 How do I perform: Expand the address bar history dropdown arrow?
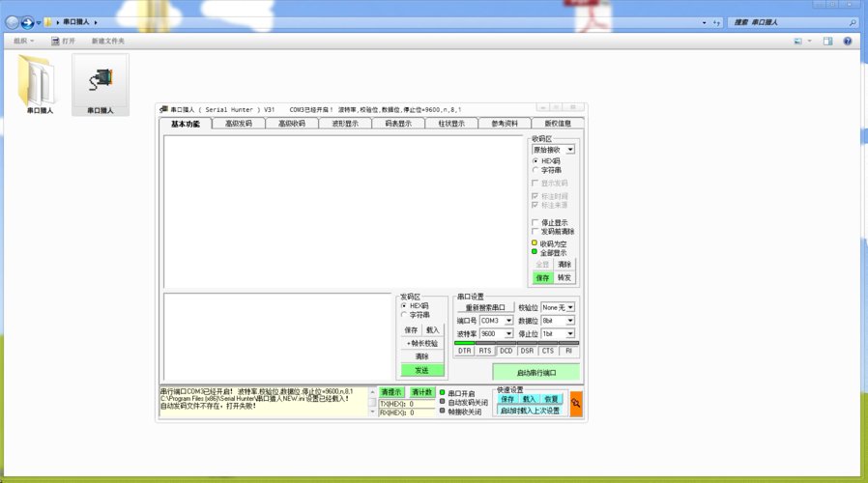[704, 22]
